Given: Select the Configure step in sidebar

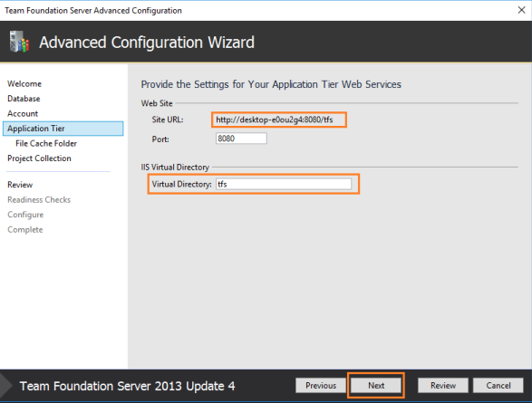Looking at the screenshot, I should (25, 215).
